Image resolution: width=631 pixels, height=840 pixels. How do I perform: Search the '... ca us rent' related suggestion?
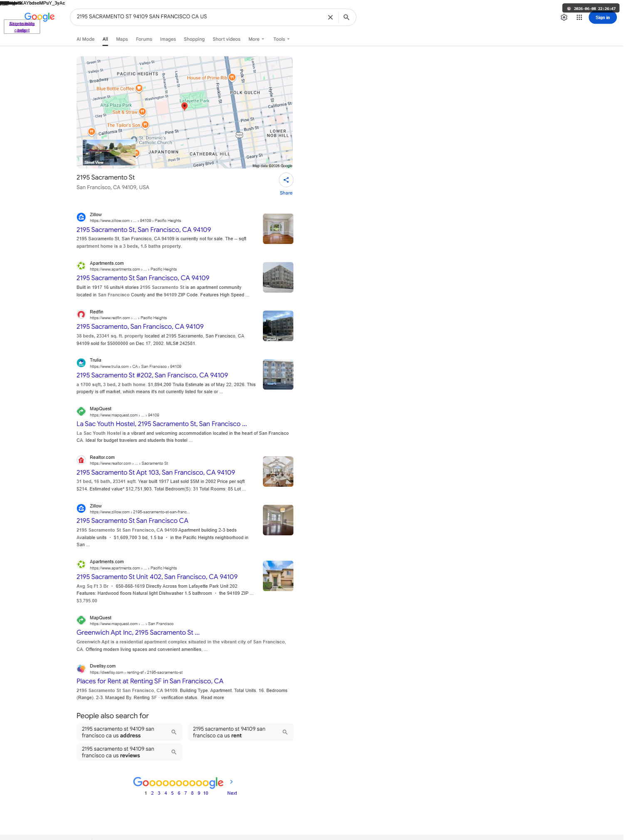[240, 732]
